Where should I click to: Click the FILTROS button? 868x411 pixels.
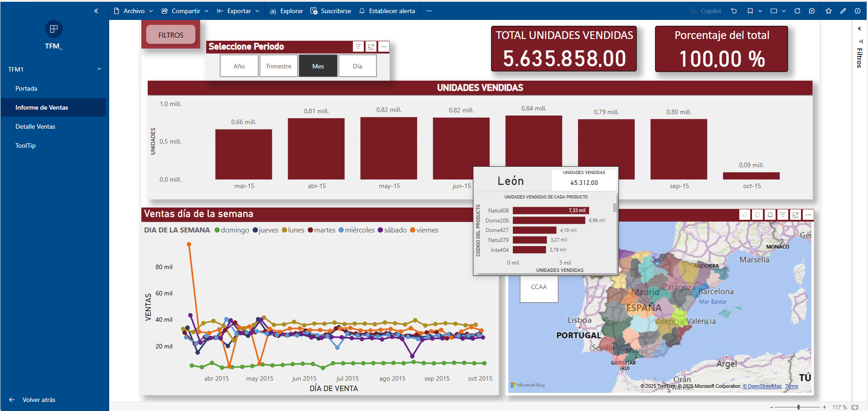(171, 35)
